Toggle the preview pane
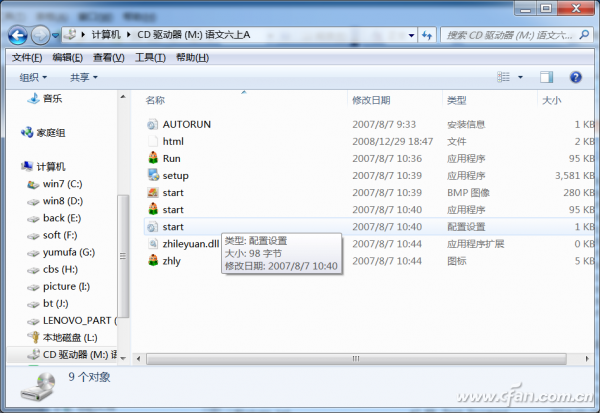The height and width of the screenshot is (413, 600). tap(546, 77)
